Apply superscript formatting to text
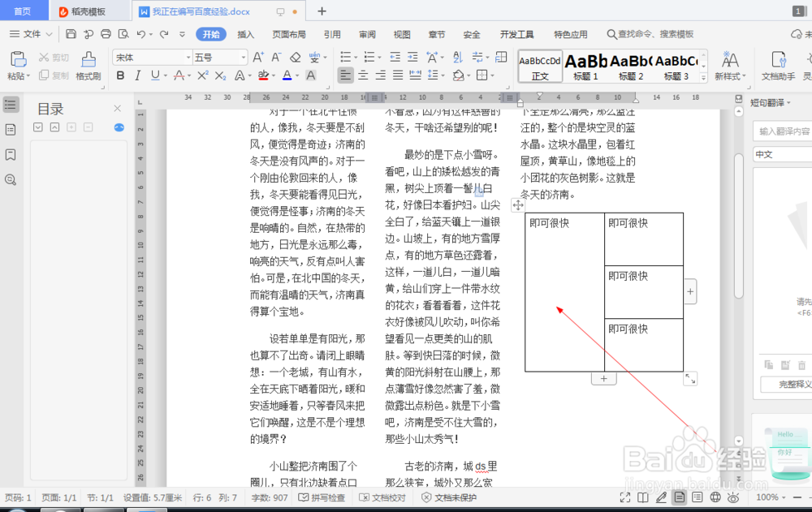 tap(203, 76)
